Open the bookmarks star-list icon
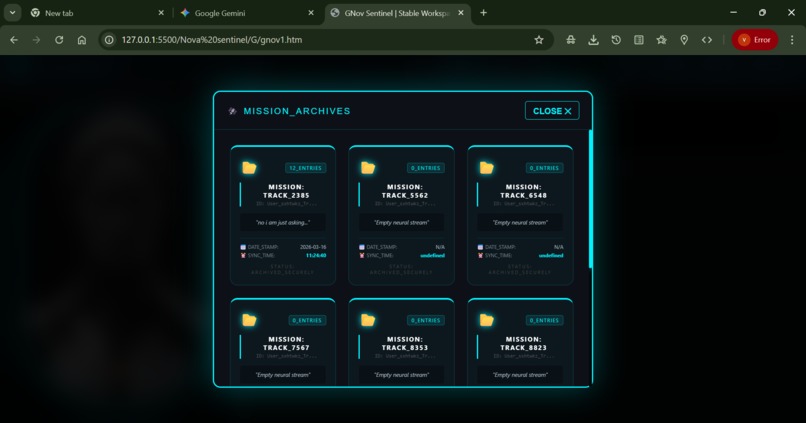Image resolution: width=806 pixels, height=423 pixels. (661, 40)
